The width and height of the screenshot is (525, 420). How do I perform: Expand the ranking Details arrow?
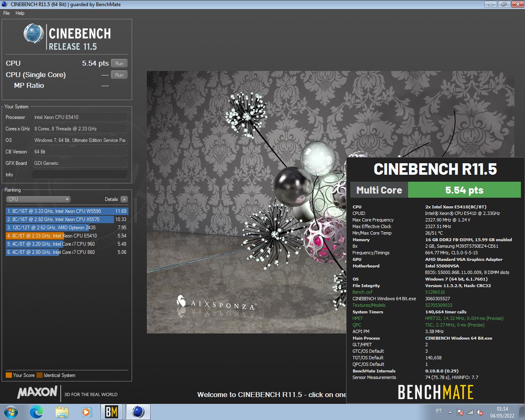pos(124,199)
